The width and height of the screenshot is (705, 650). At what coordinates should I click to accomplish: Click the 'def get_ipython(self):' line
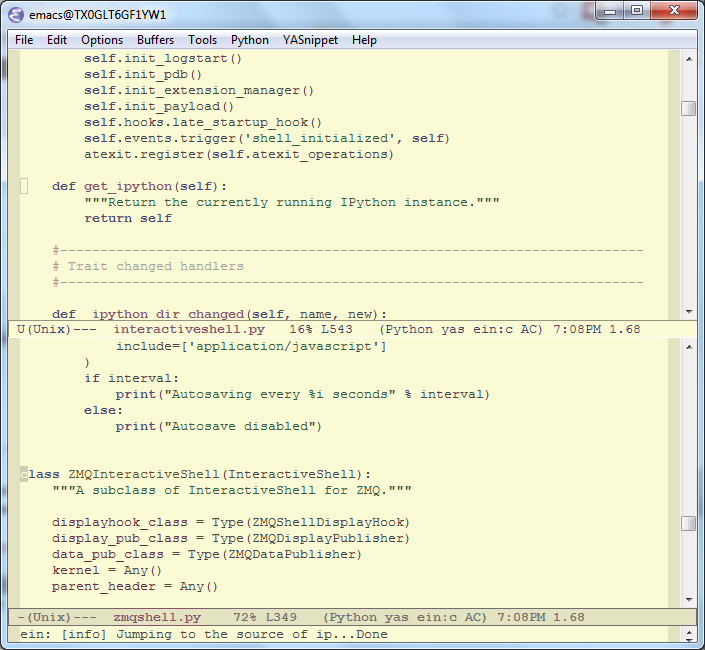(139, 187)
